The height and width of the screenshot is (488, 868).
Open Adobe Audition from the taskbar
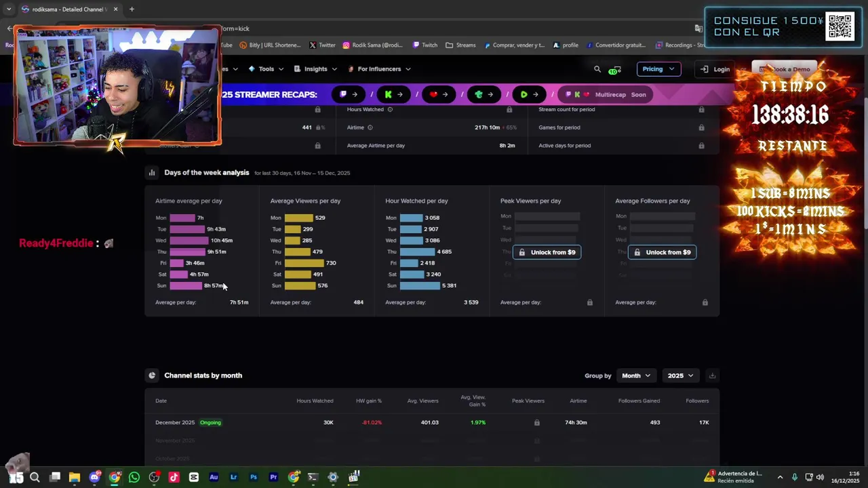(x=214, y=477)
